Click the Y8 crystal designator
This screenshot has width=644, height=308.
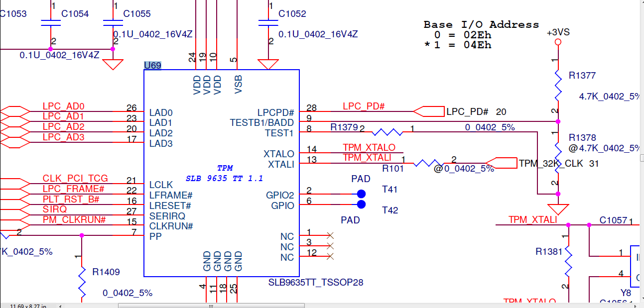pyautogui.click(x=626, y=293)
